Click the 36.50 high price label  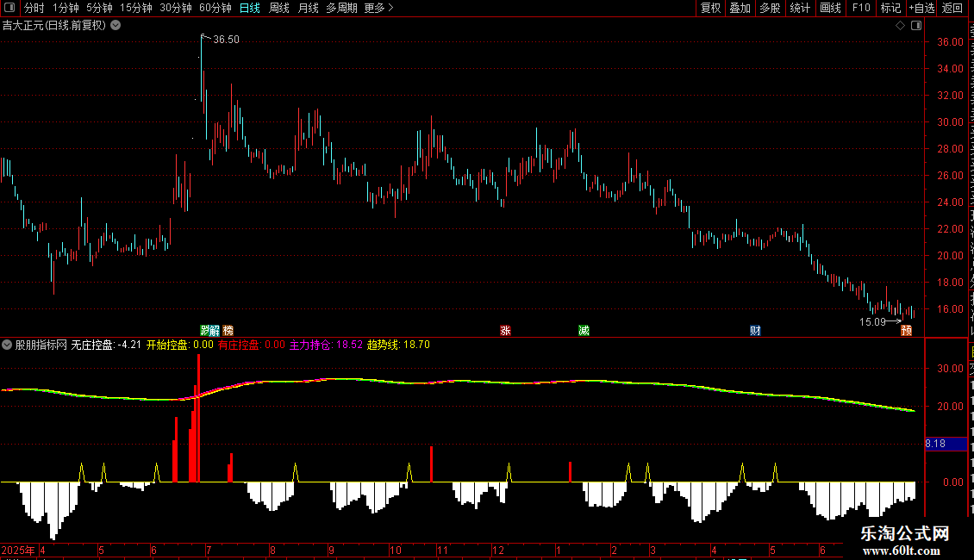[x=226, y=40]
